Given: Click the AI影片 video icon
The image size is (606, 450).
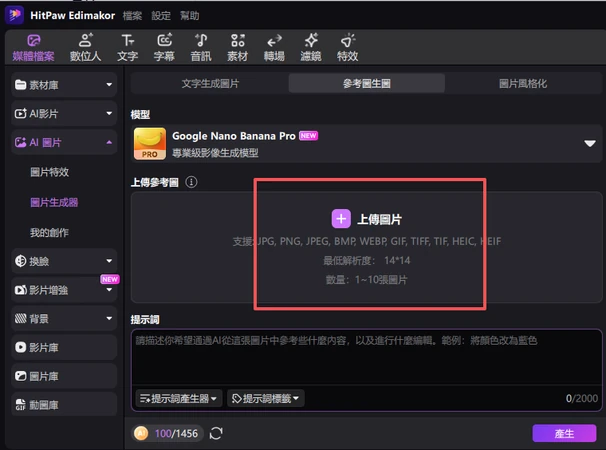Looking at the screenshot, I should pos(20,113).
